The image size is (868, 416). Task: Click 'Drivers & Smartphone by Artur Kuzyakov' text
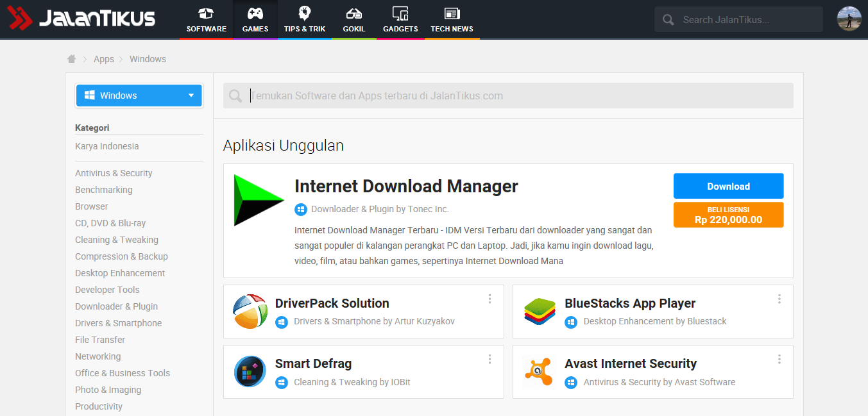click(374, 321)
